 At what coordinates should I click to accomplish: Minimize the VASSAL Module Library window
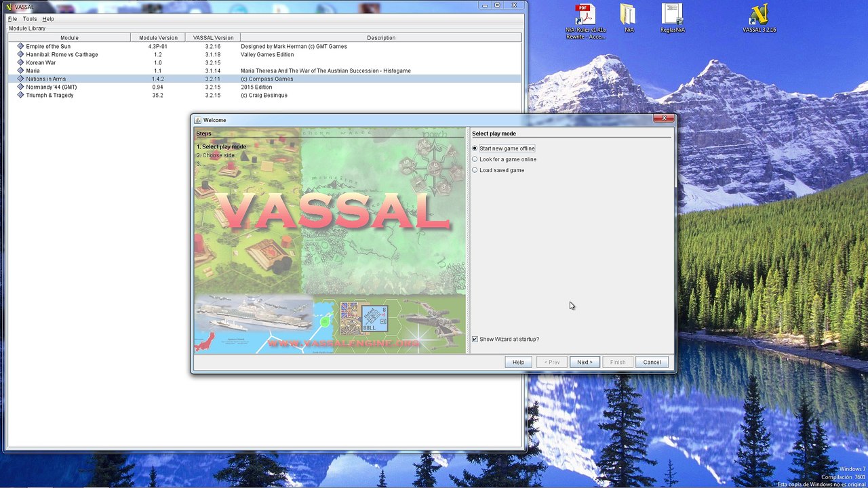coord(485,5)
